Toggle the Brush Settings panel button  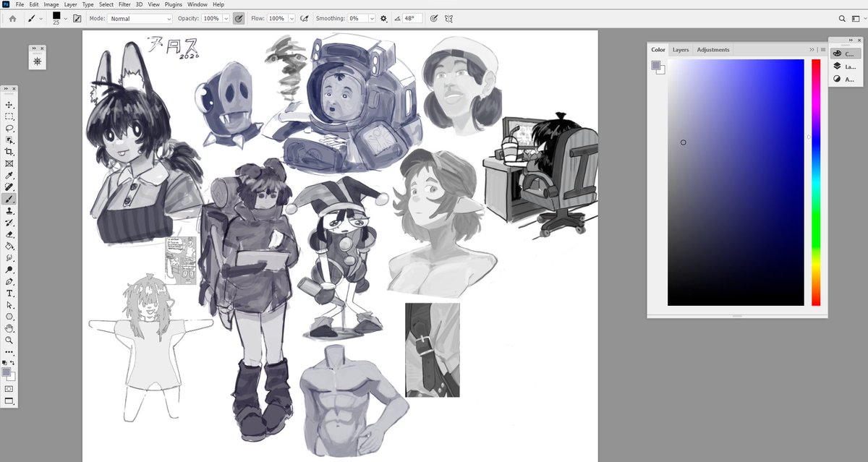(x=77, y=18)
